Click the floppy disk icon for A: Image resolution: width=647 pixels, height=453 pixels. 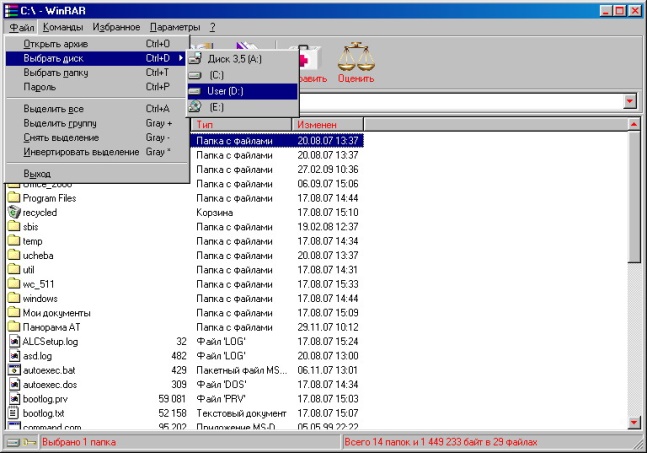click(x=195, y=59)
